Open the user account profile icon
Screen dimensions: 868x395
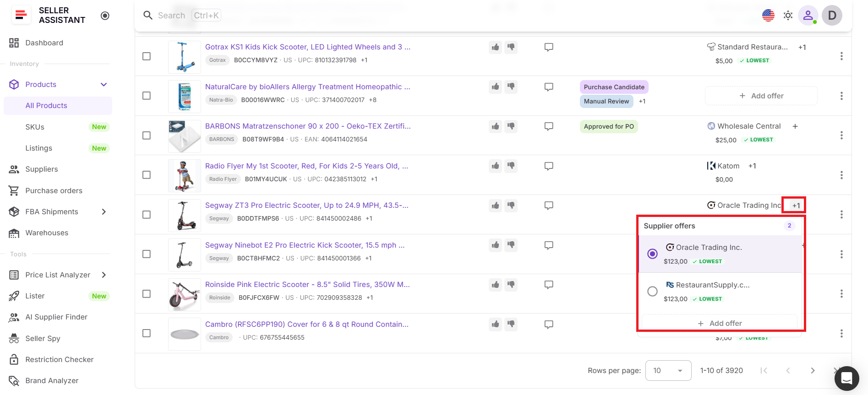(x=808, y=15)
